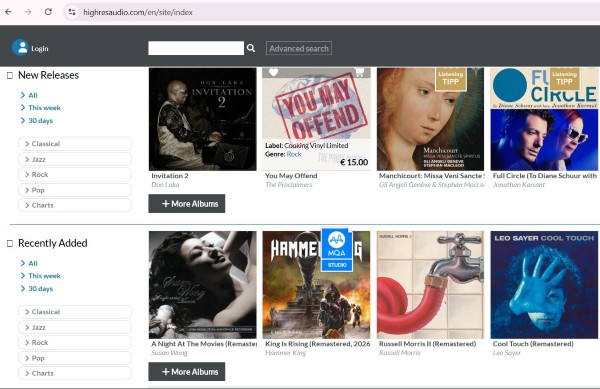Screen dimensions: 600x389
Task: Click the magnifying glass search icon
Action: [x=251, y=48]
